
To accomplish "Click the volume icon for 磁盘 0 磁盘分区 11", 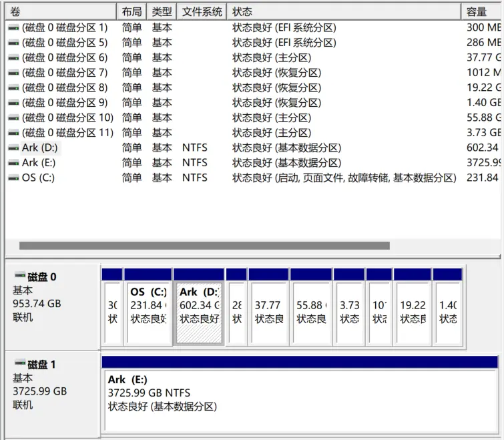I will [x=13, y=133].
